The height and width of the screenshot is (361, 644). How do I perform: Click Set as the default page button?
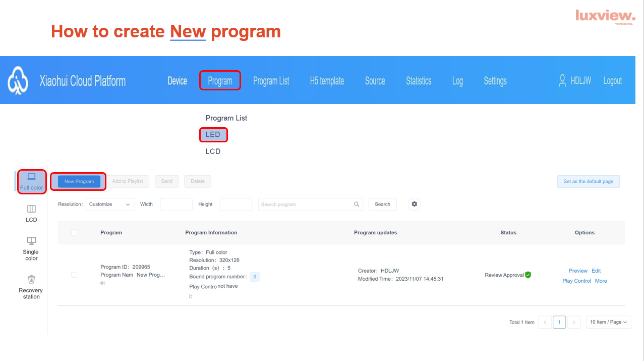pos(588,181)
